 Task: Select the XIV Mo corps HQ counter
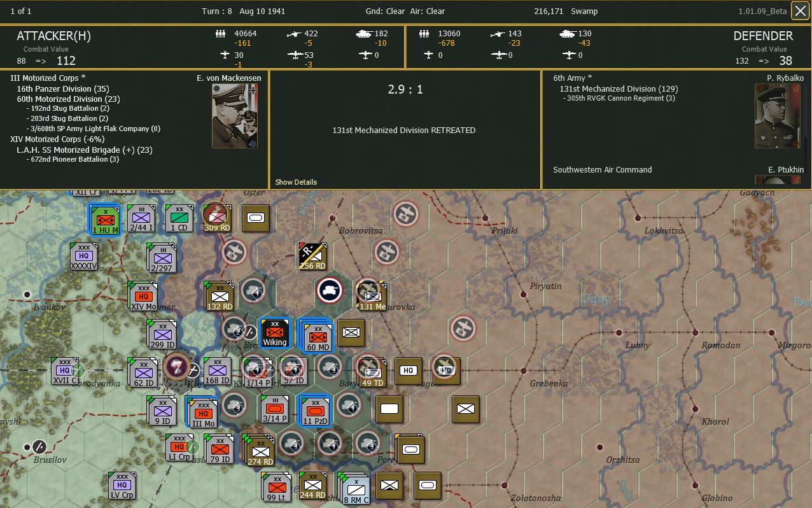143,297
